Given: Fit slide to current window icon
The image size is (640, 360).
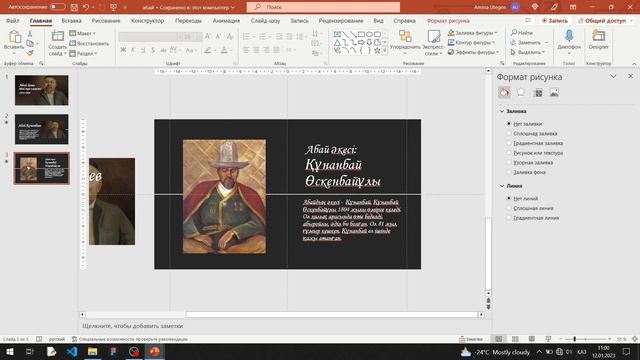Looking at the screenshot, I should 634,339.
